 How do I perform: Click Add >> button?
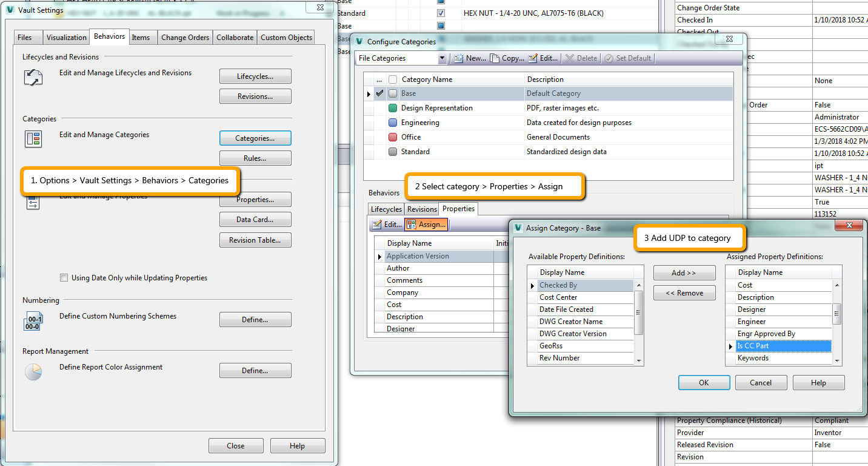coord(684,273)
